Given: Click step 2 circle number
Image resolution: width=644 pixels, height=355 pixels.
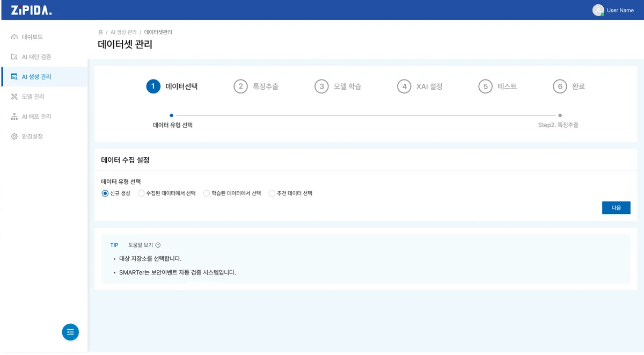Looking at the screenshot, I should pos(240,86).
